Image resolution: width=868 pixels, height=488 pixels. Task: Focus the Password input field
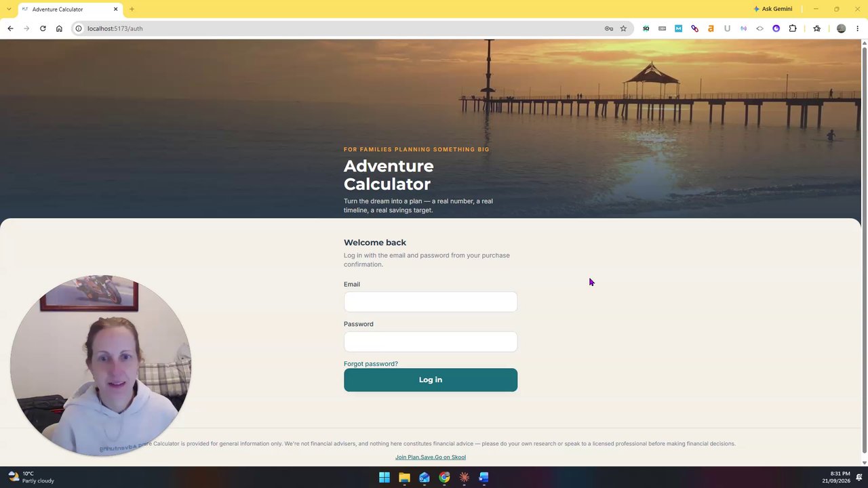click(x=431, y=342)
